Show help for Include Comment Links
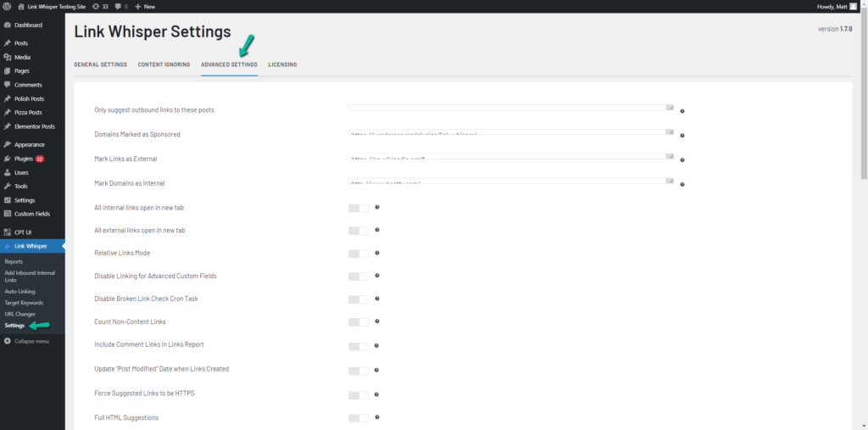The width and height of the screenshot is (868, 430). (x=376, y=345)
